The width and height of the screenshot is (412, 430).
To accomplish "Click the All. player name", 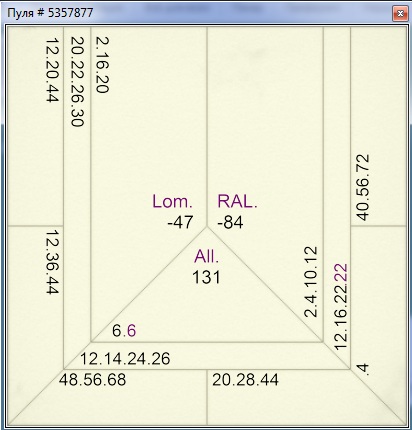I will coord(207,256).
